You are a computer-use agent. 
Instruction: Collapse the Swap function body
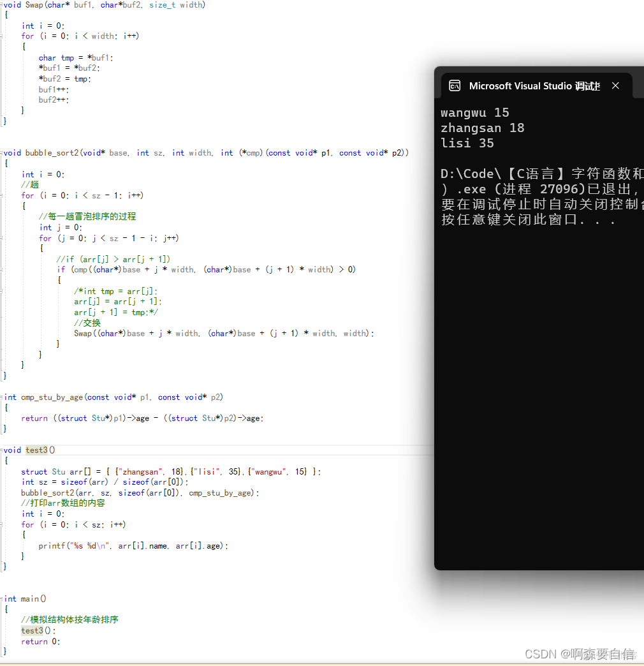coord(4,4)
